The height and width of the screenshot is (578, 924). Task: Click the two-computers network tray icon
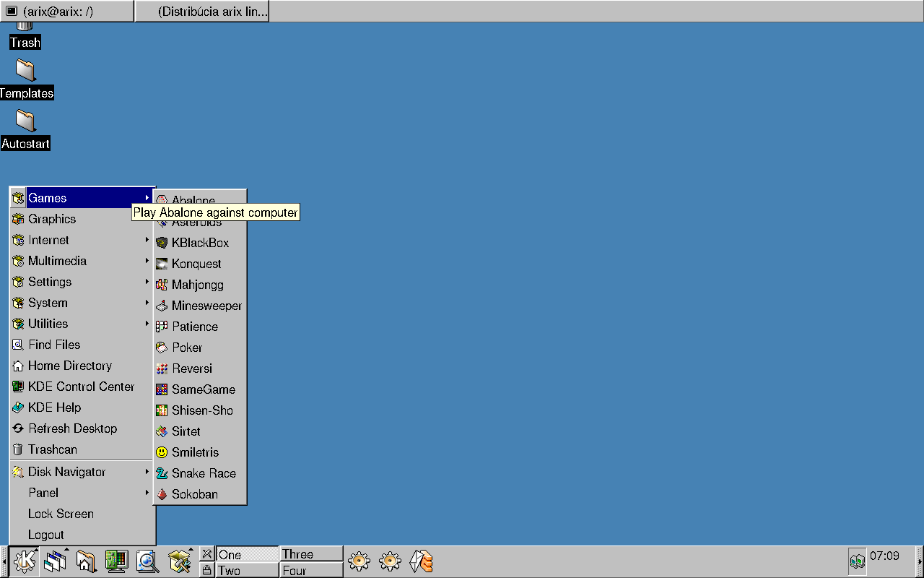click(x=858, y=561)
